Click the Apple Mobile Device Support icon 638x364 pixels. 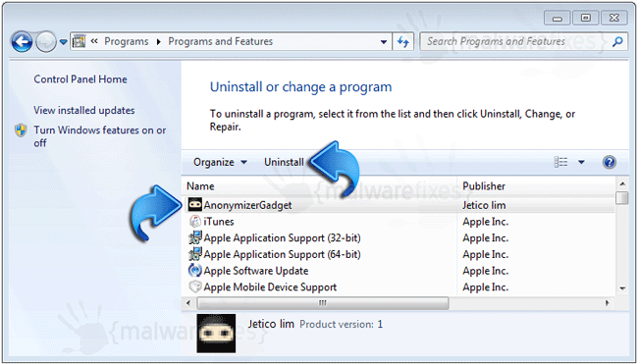(x=195, y=287)
